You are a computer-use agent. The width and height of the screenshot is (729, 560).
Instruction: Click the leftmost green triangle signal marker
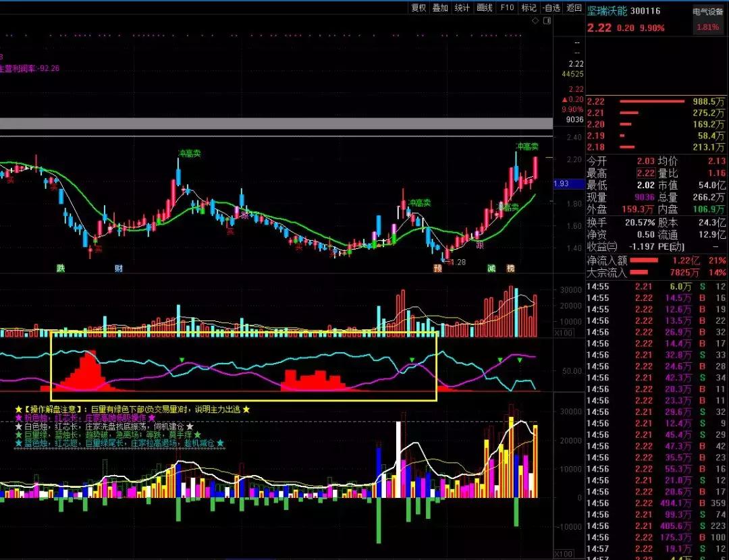(x=182, y=359)
